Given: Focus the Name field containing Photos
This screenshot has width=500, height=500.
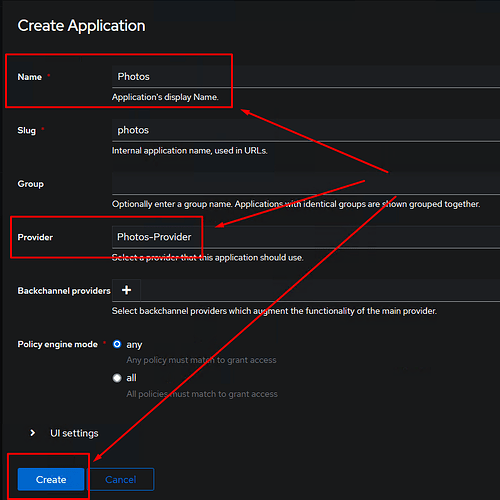Looking at the screenshot, I should (x=306, y=77).
